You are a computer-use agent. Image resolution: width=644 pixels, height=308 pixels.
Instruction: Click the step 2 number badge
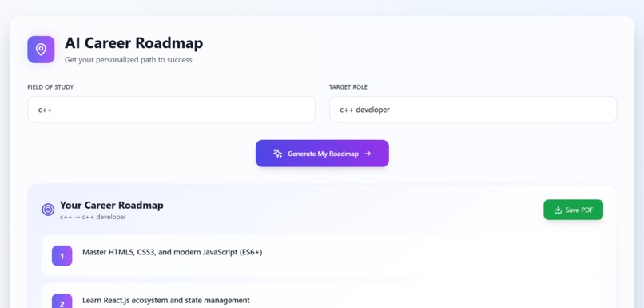click(62, 301)
